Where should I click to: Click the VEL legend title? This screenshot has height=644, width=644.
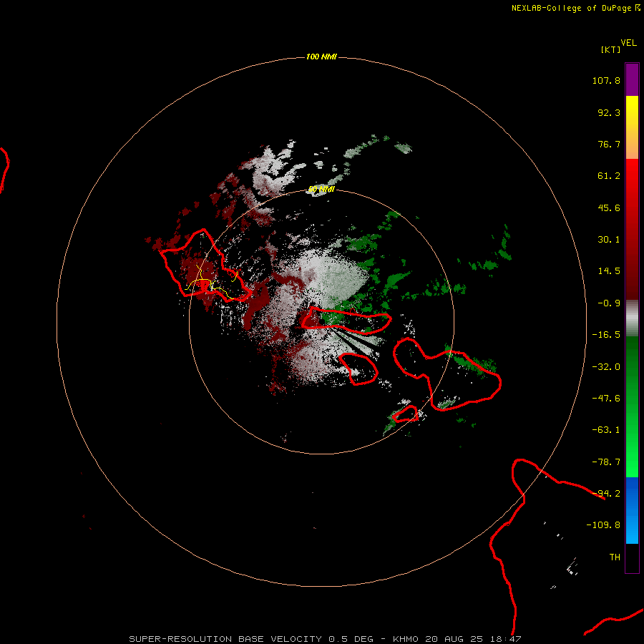pyautogui.click(x=628, y=42)
